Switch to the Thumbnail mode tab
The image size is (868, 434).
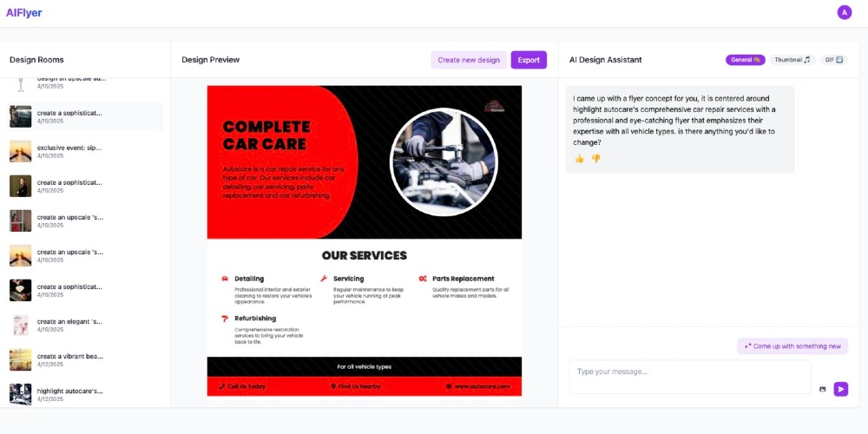[792, 60]
